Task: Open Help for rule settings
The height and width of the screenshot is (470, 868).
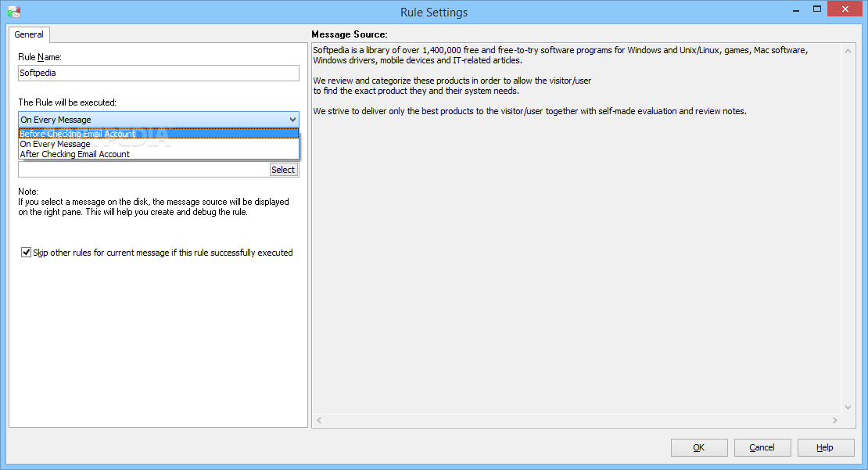Action: point(825,447)
